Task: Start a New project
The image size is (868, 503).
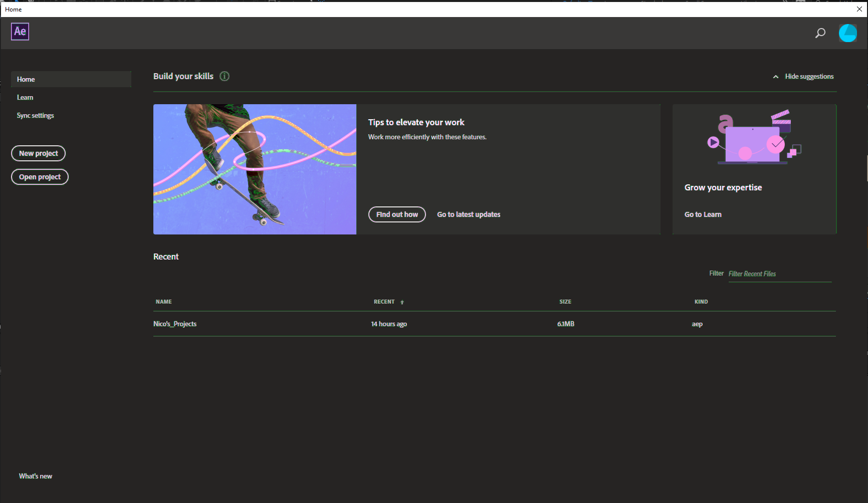Action: (38, 153)
